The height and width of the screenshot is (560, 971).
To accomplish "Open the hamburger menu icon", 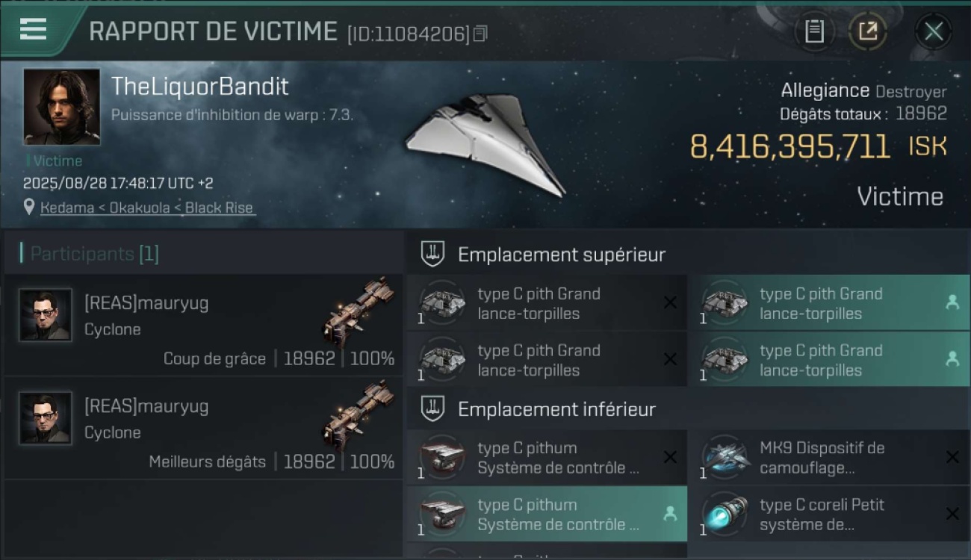I will [x=33, y=29].
